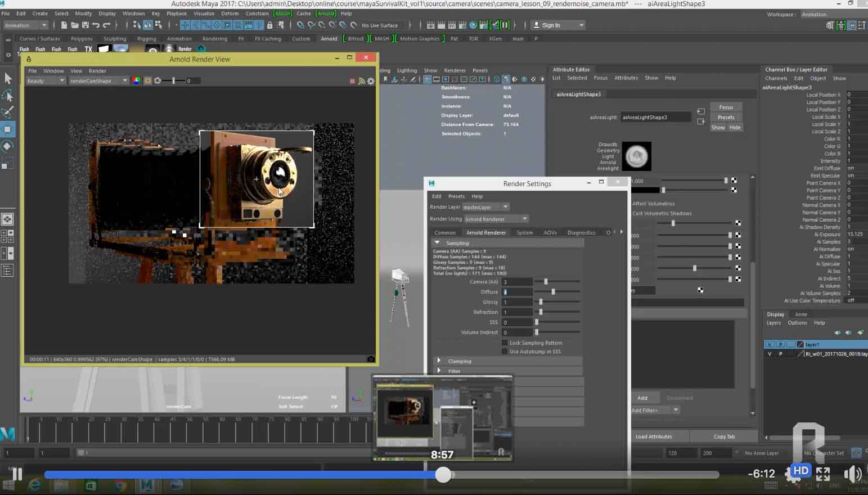Viewport: 868px width, 495px height.
Task: Enable Use Autobump in SSS checkbox
Action: [x=505, y=352]
